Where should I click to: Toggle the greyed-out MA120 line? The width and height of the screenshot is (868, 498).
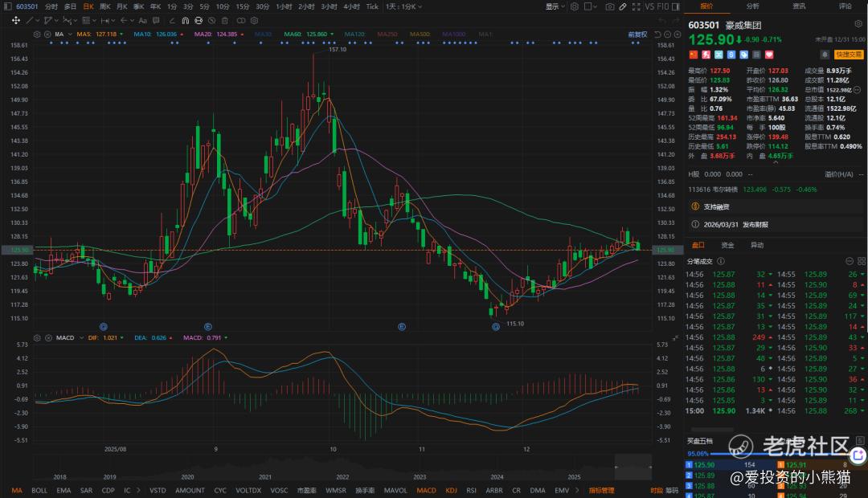click(354, 35)
